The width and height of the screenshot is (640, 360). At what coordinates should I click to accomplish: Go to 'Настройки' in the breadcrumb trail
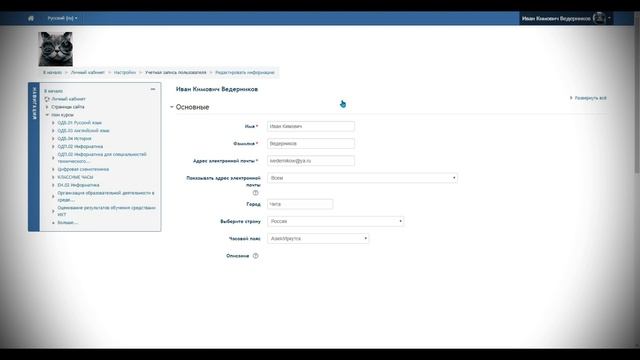(x=125, y=73)
